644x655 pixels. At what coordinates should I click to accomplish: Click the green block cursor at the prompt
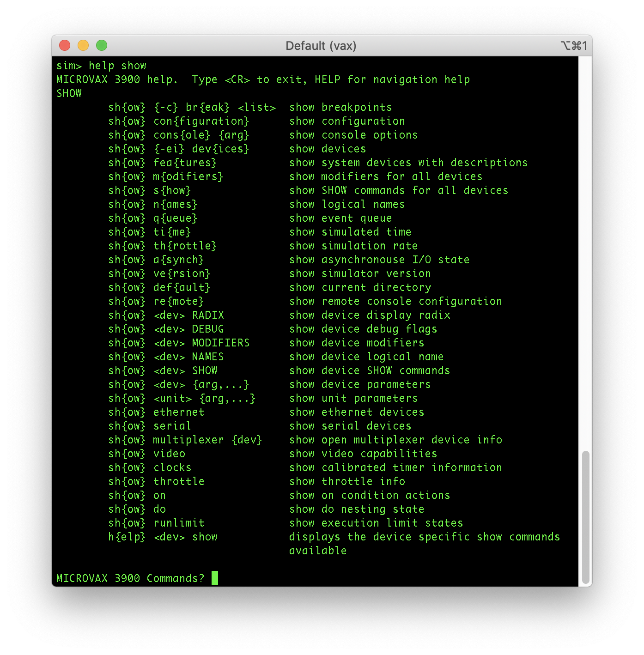(x=215, y=578)
